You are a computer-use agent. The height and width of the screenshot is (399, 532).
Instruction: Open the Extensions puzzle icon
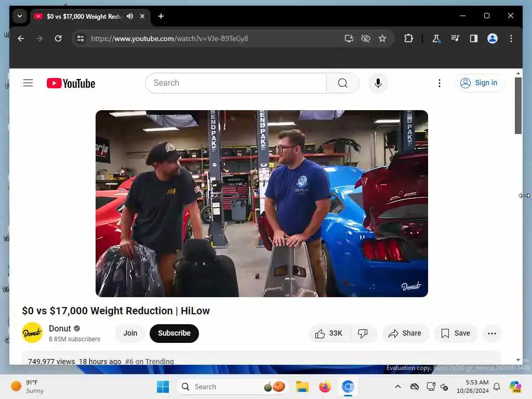point(408,38)
